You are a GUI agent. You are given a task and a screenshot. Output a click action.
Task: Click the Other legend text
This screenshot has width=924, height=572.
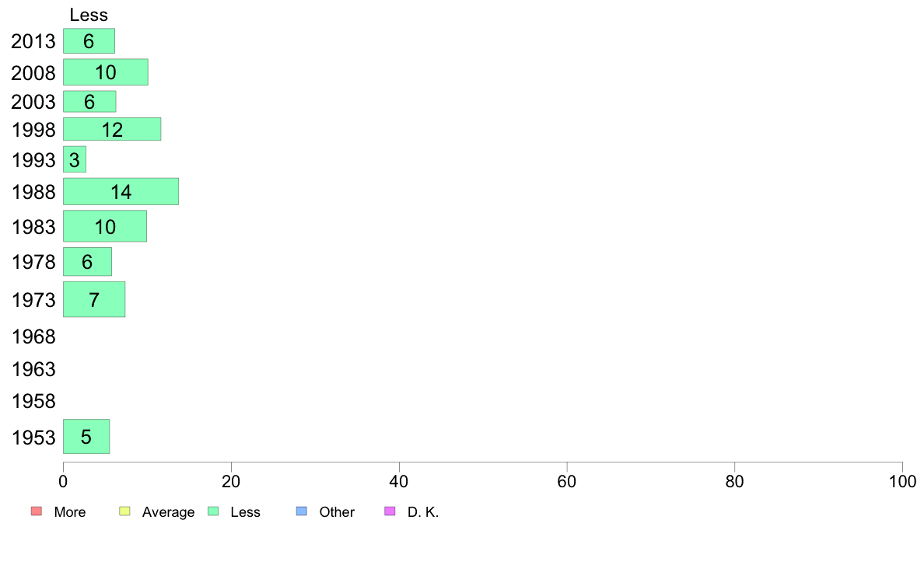pos(337,512)
